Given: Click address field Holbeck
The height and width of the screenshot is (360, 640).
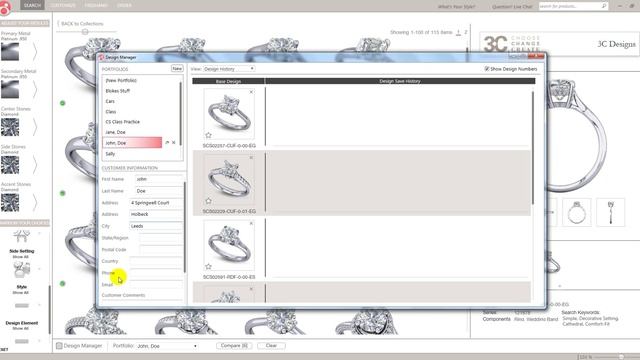Looking at the screenshot, I should tap(156, 214).
